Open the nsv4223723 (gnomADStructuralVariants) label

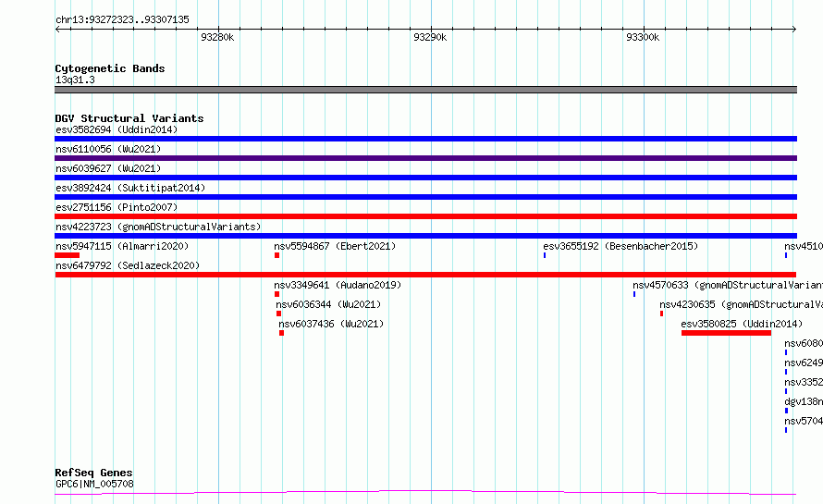(158, 227)
